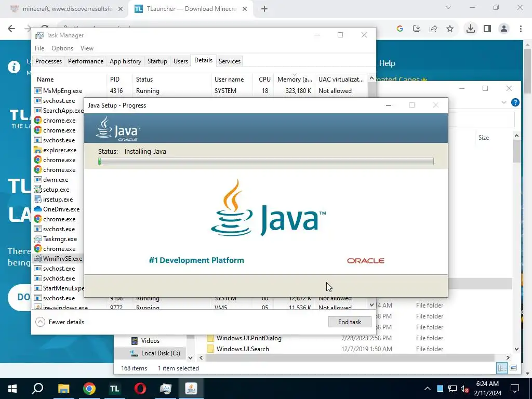Switch Explorer to large icons view
532x399 pixels.
tap(513, 368)
